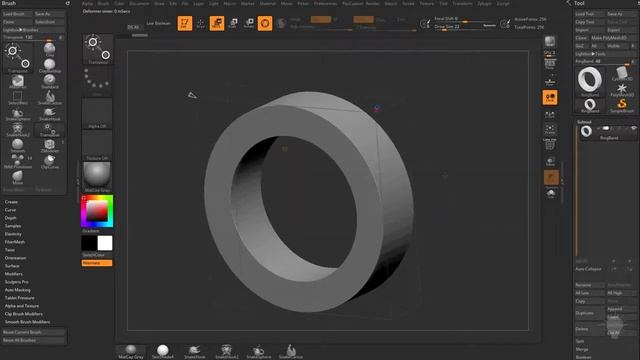Select the SimpleBrush tool
This screenshot has height=360, width=640.
622,106
